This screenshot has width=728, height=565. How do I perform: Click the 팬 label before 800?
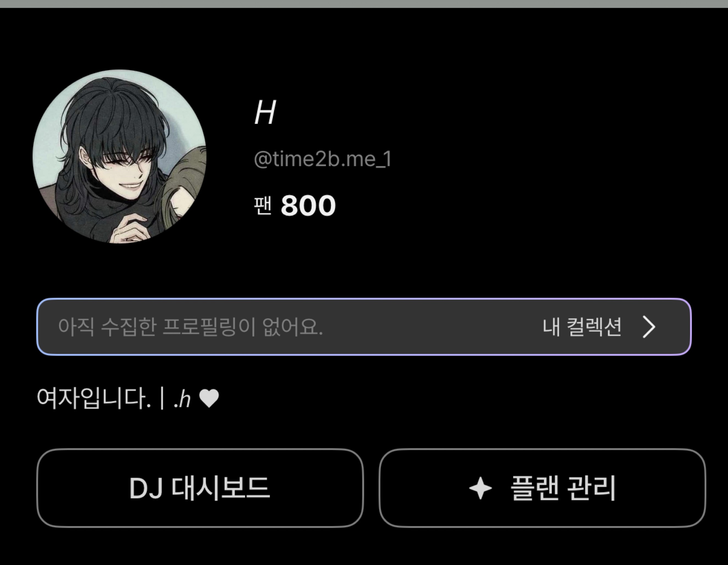click(263, 205)
